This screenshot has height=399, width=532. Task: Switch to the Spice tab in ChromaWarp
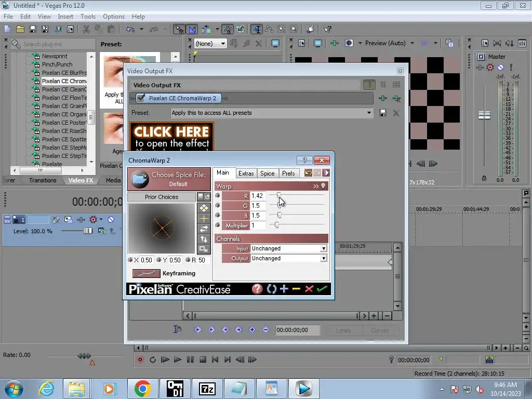tap(268, 174)
